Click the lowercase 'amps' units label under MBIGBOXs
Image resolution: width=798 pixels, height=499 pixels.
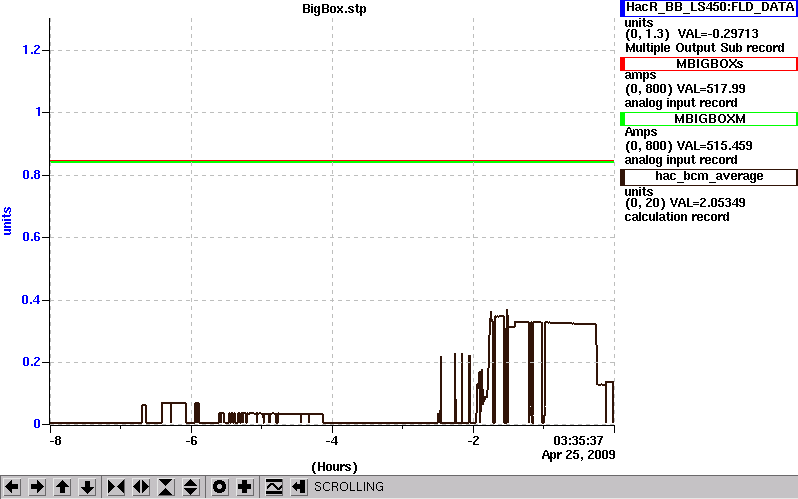pyautogui.click(x=640, y=76)
